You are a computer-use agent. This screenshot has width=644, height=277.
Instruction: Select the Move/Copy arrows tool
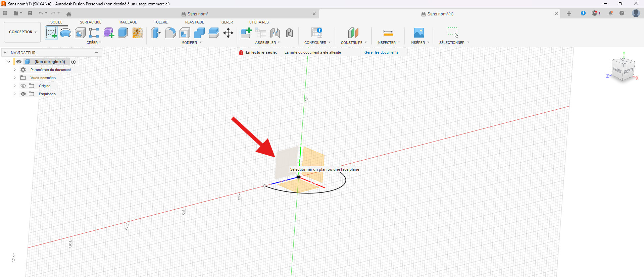click(x=228, y=33)
